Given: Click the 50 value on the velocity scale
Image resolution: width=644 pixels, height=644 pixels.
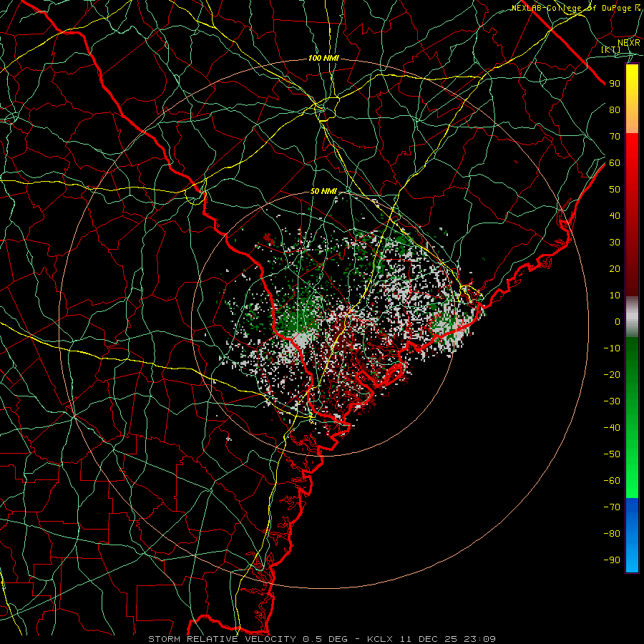Looking at the screenshot, I should click(615, 190).
